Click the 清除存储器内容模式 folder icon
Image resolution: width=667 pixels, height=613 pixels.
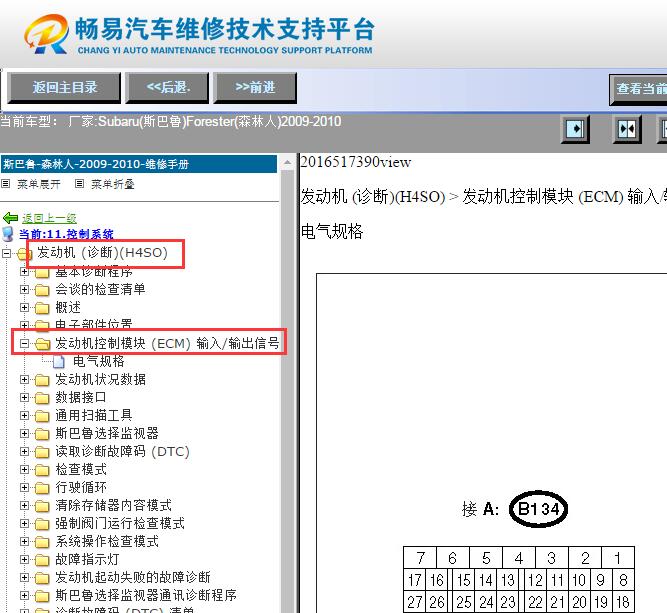(x=42, y=506)
